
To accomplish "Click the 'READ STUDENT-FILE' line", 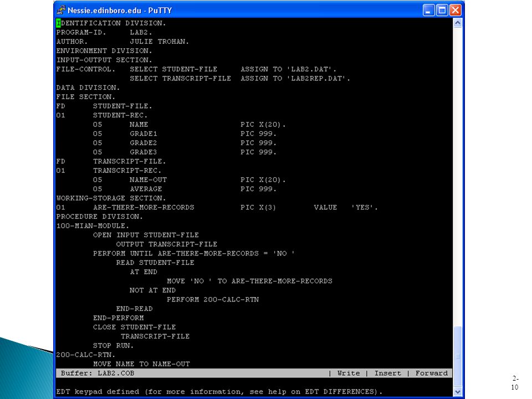I will pyautogui.click(x=155, y=263).
